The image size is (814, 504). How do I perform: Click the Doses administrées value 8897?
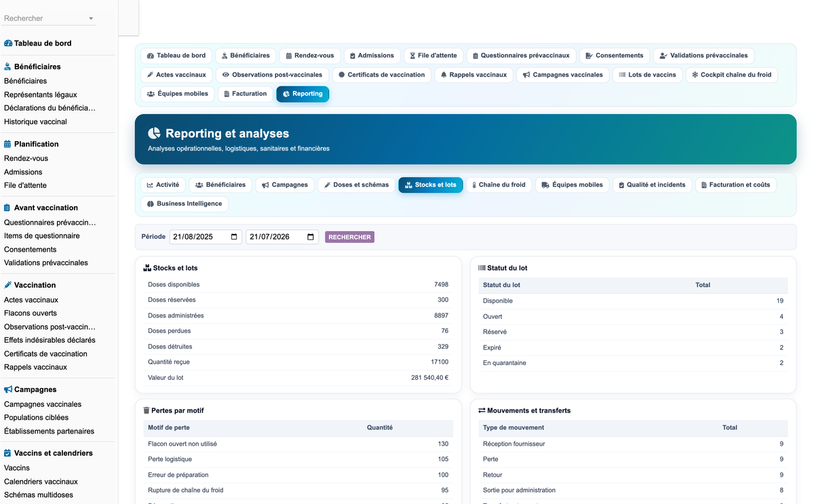(x=441, y=315)
